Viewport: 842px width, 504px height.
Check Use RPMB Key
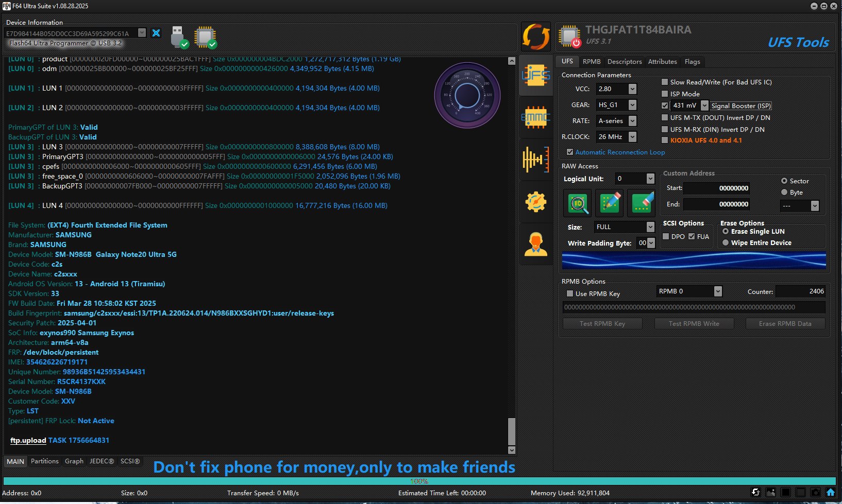[570, 293]
